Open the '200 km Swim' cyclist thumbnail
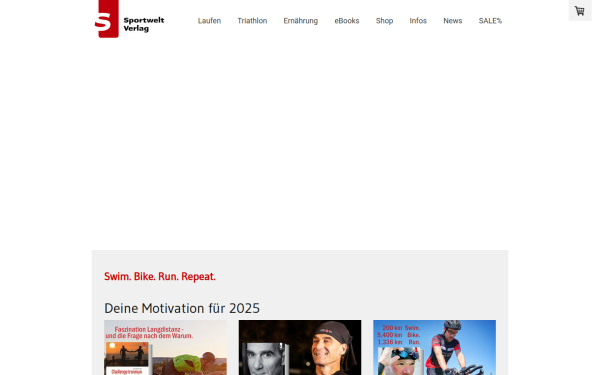 [x=434, y=347]
